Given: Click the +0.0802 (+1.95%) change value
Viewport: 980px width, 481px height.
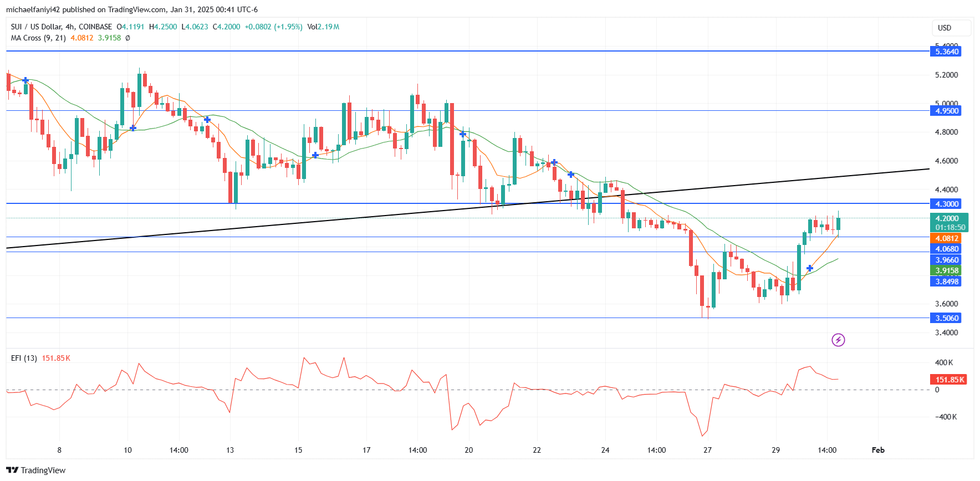Looking at the screenshot, I should pos(274,27).
